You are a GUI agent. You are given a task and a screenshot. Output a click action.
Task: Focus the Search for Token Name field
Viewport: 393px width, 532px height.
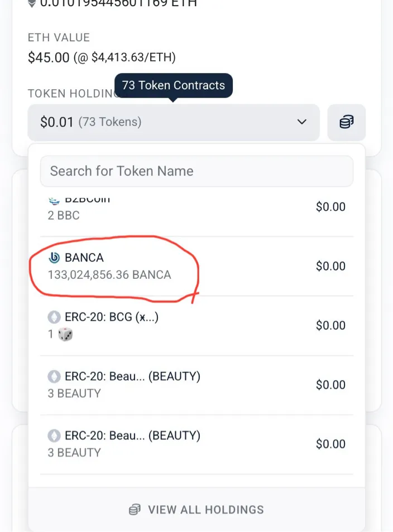196,171
